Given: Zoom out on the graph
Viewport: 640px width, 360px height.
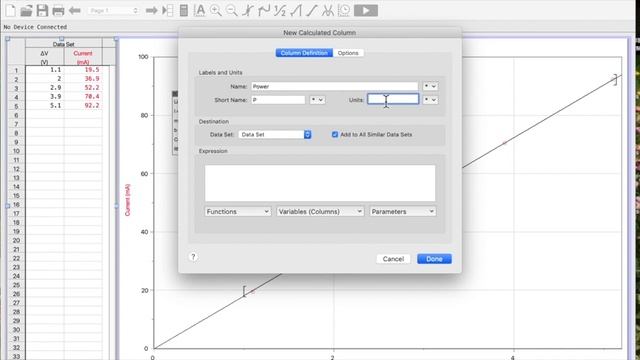Looking at the screenshot, I should coord(231,10).
